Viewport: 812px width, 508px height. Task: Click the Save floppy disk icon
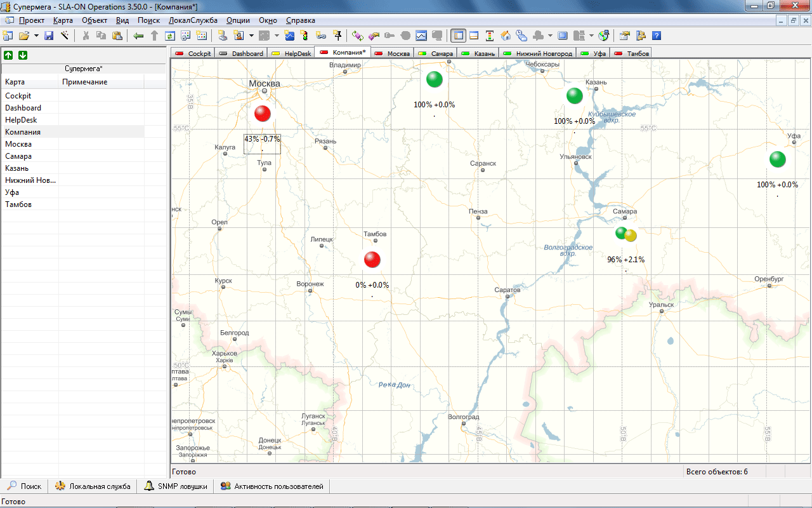pyautogui.click(x=49, y=36)
